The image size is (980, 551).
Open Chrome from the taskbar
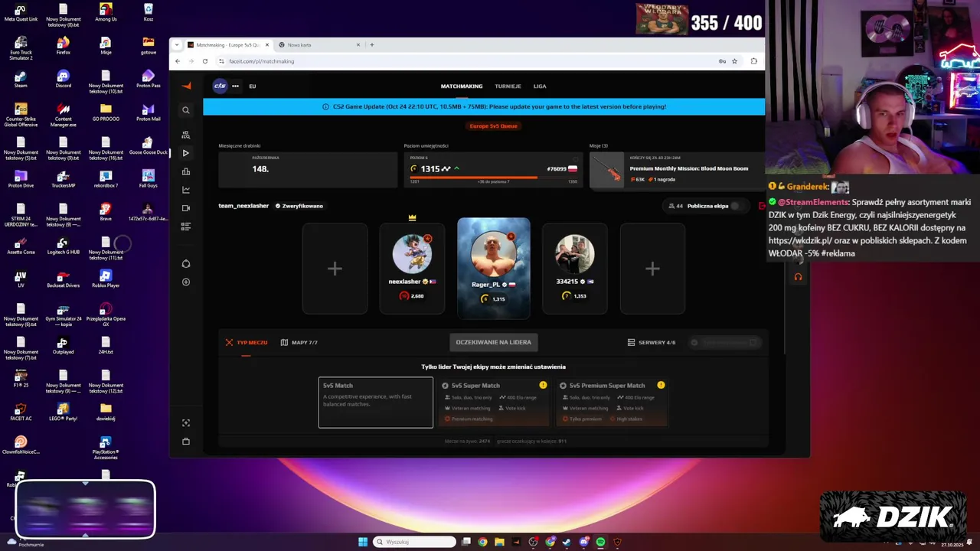[x=482, y=542]
